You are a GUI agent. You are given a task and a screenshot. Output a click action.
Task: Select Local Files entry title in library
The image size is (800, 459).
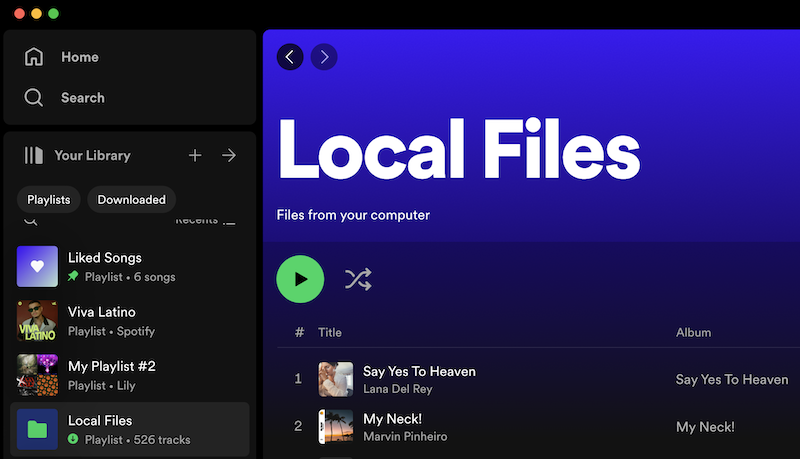click(x=100, y=421)
